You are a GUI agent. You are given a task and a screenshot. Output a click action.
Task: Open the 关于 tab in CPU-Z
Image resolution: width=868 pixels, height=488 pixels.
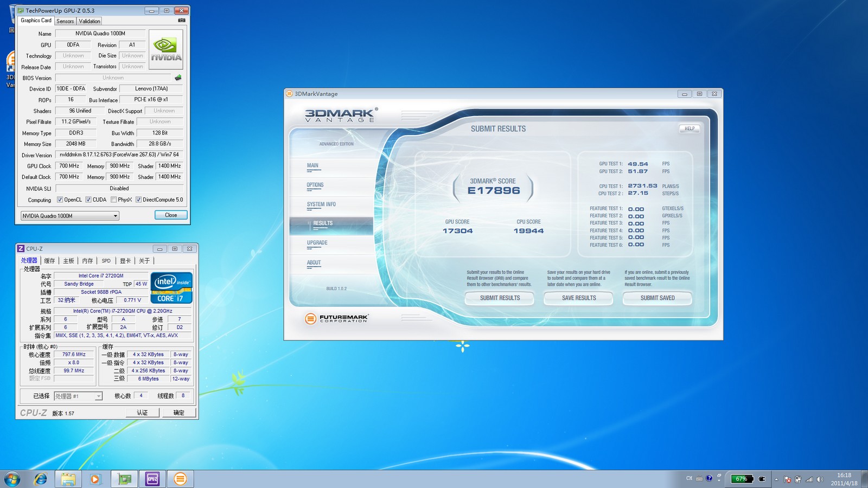pyautogui.click(x=144, y=261)
